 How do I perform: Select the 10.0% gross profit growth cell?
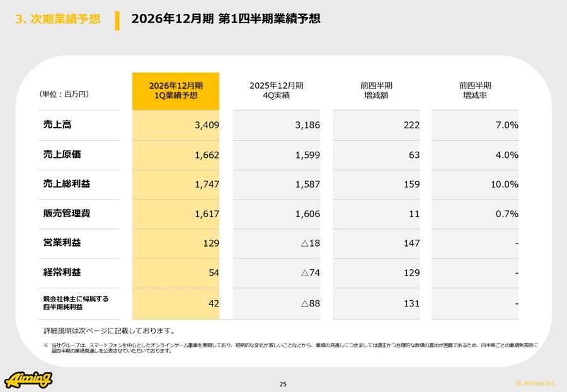[505, 184]
